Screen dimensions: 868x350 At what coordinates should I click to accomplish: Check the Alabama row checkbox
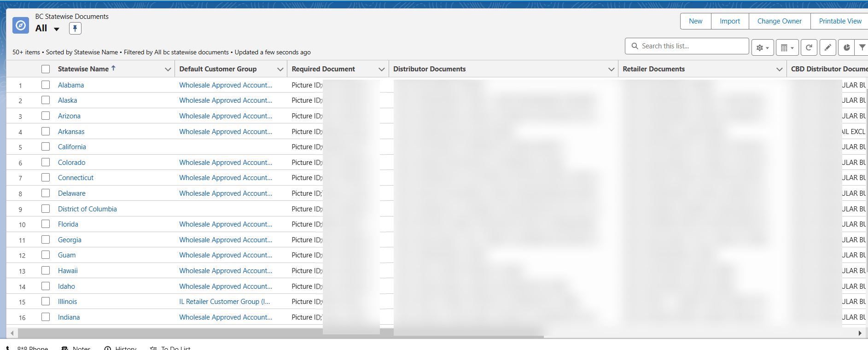(x=46, y=85)
